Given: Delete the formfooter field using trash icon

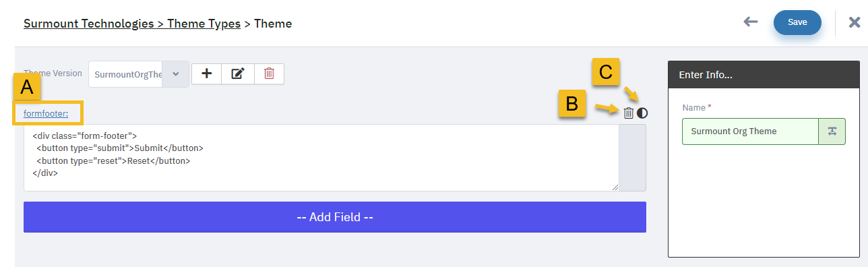Looking at the screenshot, I should 629,113.
